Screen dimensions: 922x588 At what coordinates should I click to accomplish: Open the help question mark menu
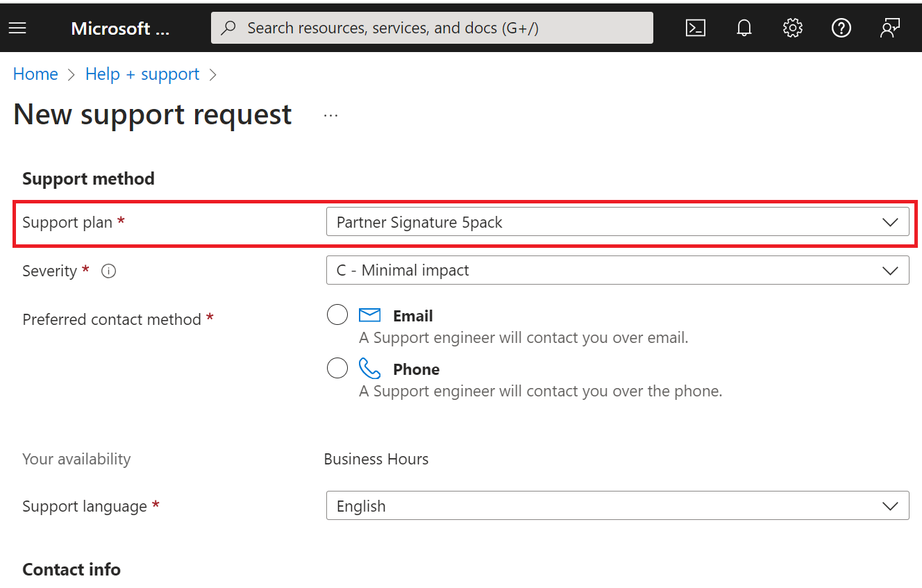(841, 28)
